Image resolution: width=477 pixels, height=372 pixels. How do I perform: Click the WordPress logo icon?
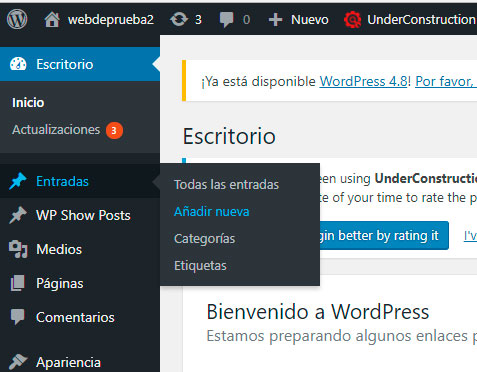tap(17, 19)
